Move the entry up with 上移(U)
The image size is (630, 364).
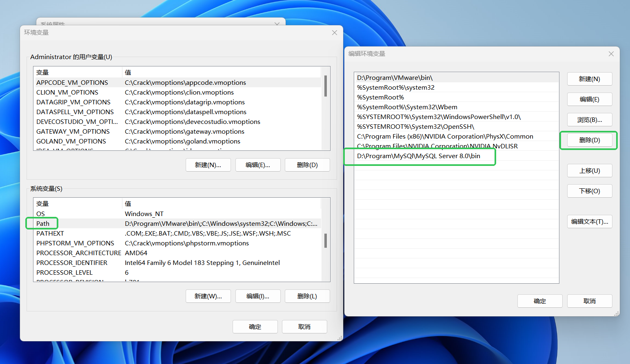tap(590, 171)
